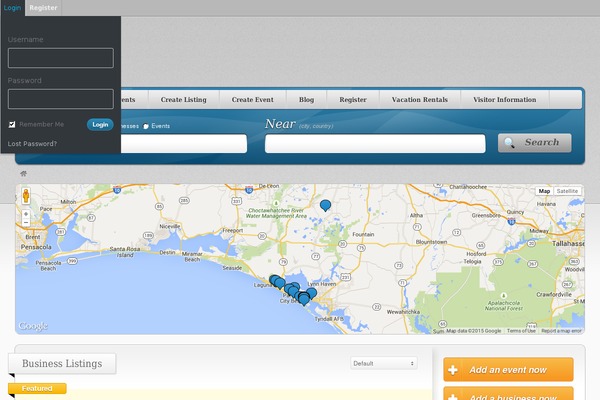Zoom in on the map
Viewport: 600px width, 400px height.
pos(25,212)
